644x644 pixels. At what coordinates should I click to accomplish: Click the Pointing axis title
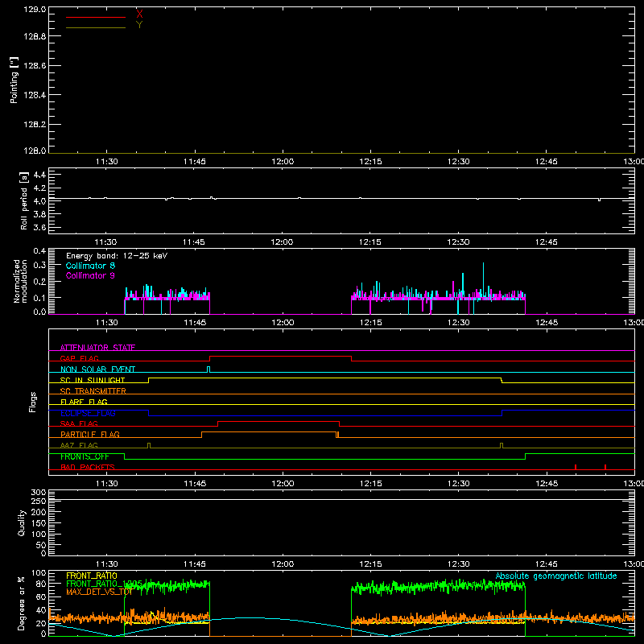pyautogui.click(x=14, y=80)
